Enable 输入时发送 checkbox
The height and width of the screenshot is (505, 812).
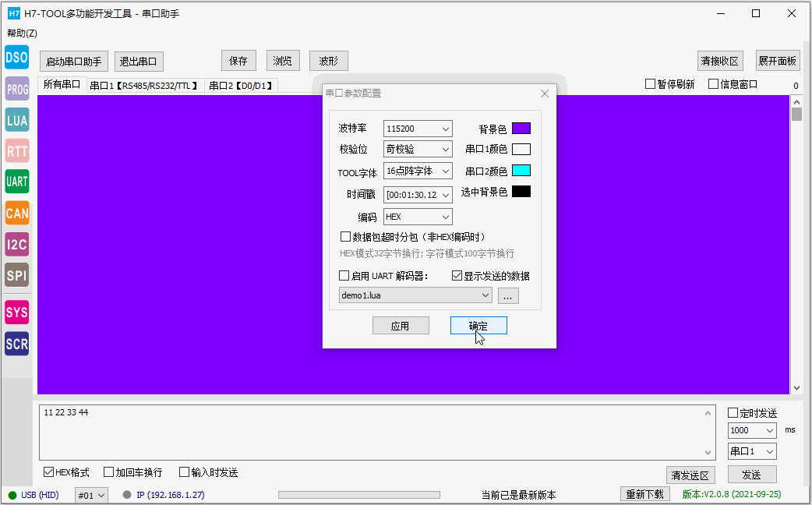click(x=185, y=471)
